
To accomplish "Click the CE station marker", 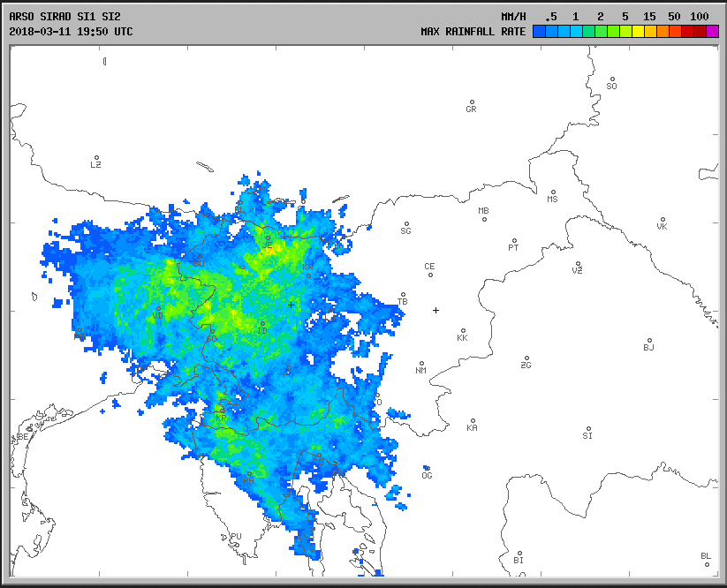I will [430, 275].
